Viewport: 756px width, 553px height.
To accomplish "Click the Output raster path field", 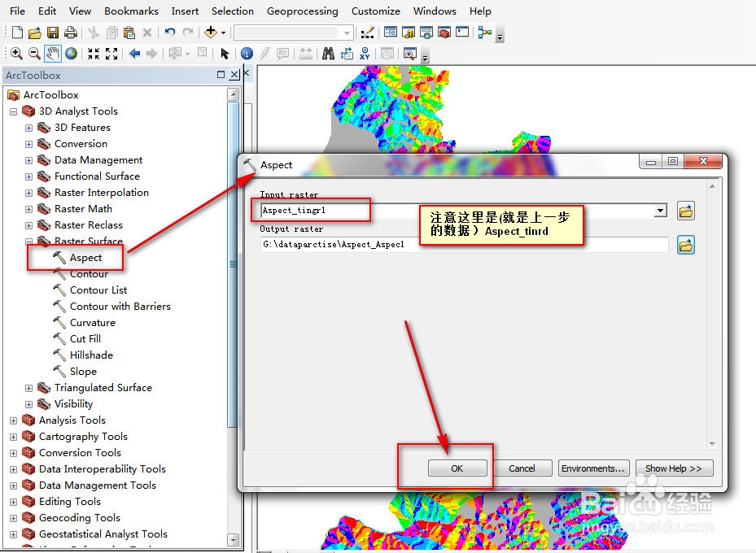I will tap(464, 245).
